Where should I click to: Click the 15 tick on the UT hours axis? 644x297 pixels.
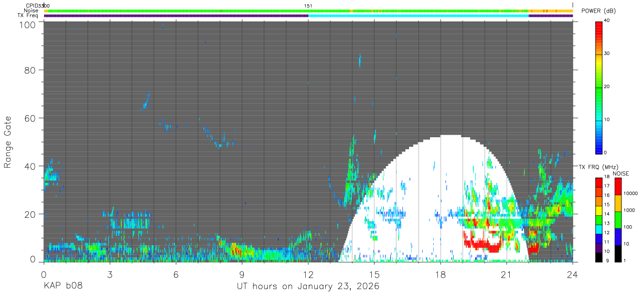pos(374,274)
